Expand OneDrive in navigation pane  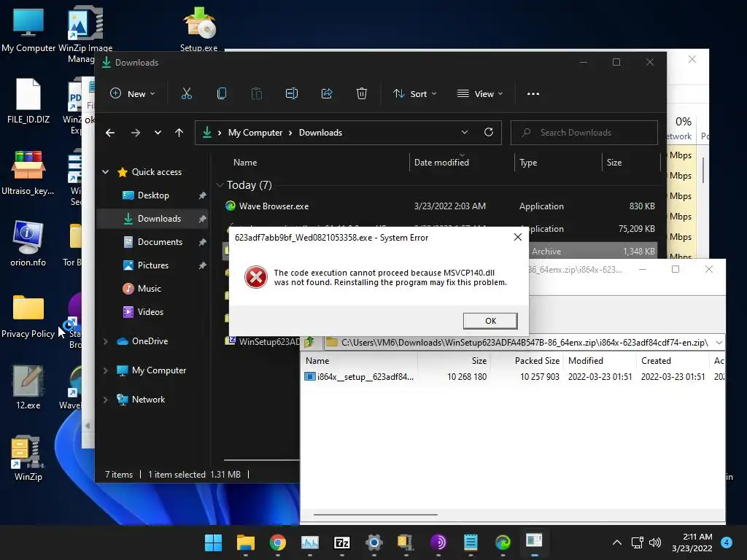(105, 341)
